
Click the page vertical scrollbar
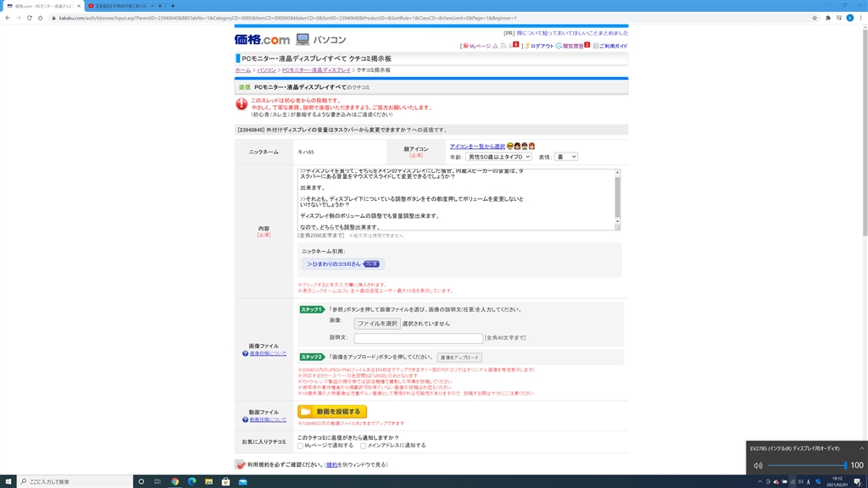(865, 133)
